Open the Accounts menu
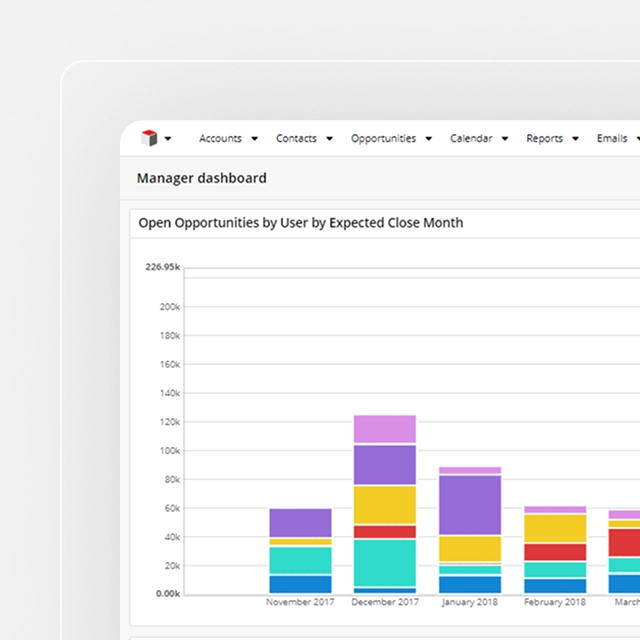Viewport: 640px width, 640px height. tap(220, 139)
